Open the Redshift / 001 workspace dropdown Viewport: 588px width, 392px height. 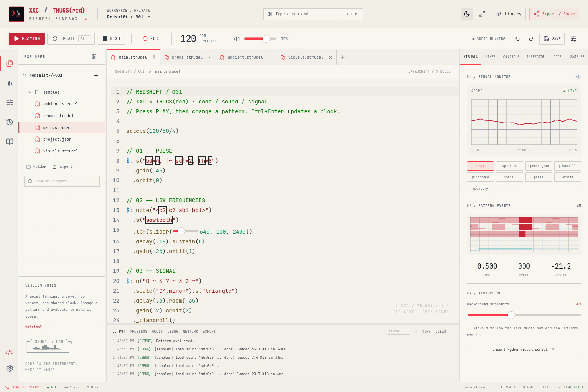click(129, 17)
